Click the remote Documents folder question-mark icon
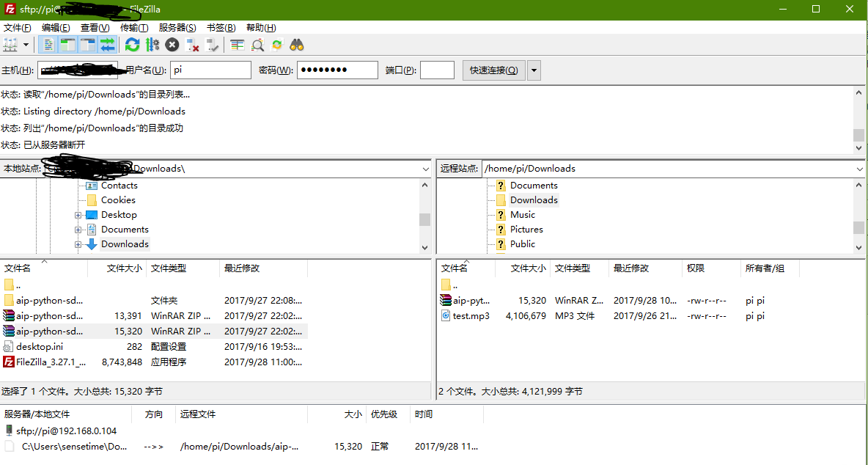868x465 pixels. (x=501, y=186)
